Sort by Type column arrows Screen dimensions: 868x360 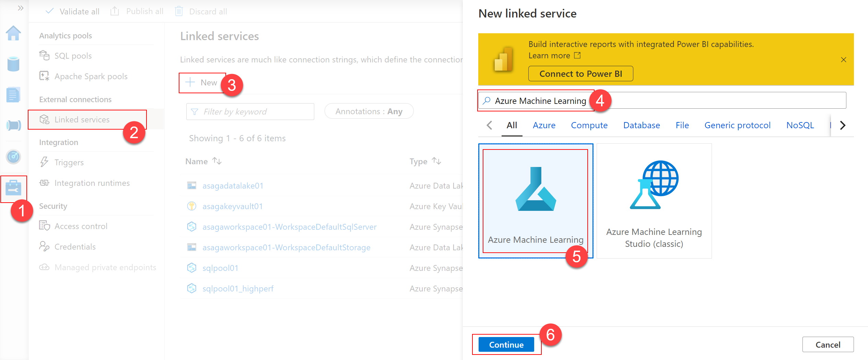pyautogui.click(x=436, y=161)
